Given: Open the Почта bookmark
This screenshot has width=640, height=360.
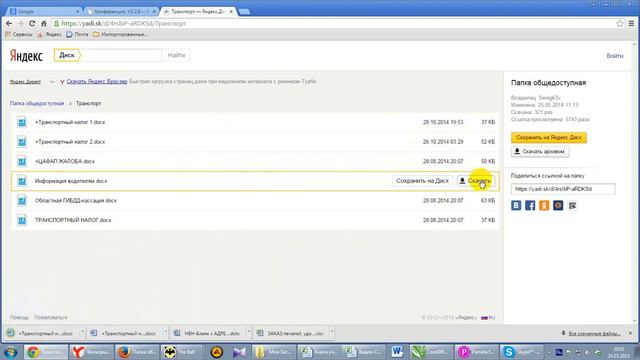Looking at the screenshot, I should [77, 35].
